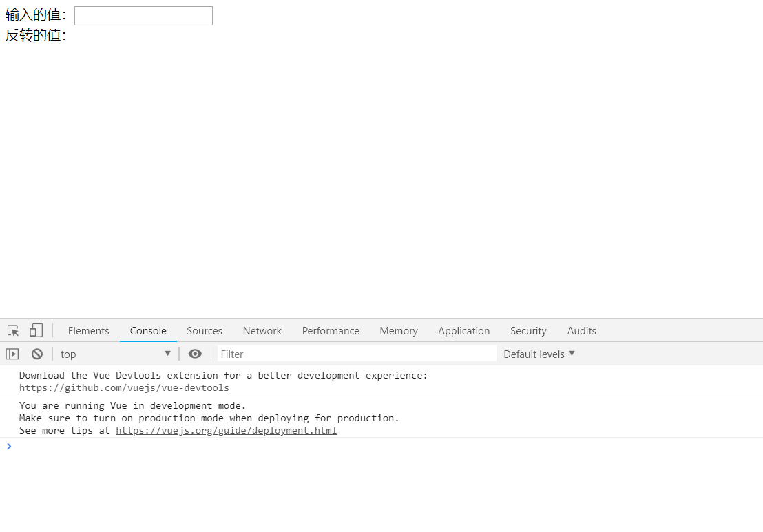The height and width of the screenshot is (532, 763).
Task: Select the Console tab
Action: coord(148,330)
